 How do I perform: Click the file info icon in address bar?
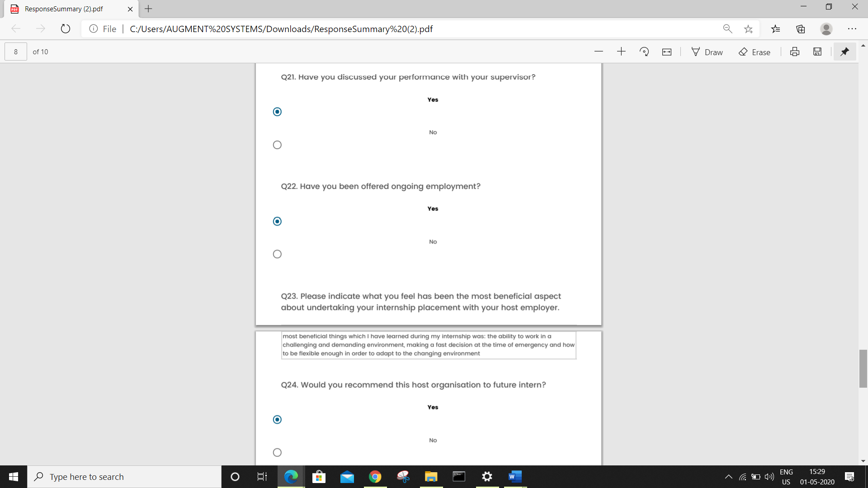tap(94, 29)
